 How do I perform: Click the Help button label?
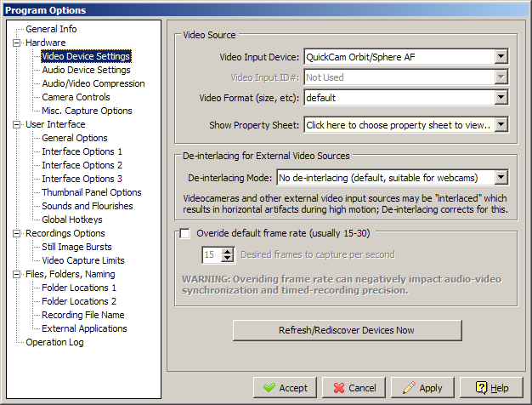click(x=500, y=388)
